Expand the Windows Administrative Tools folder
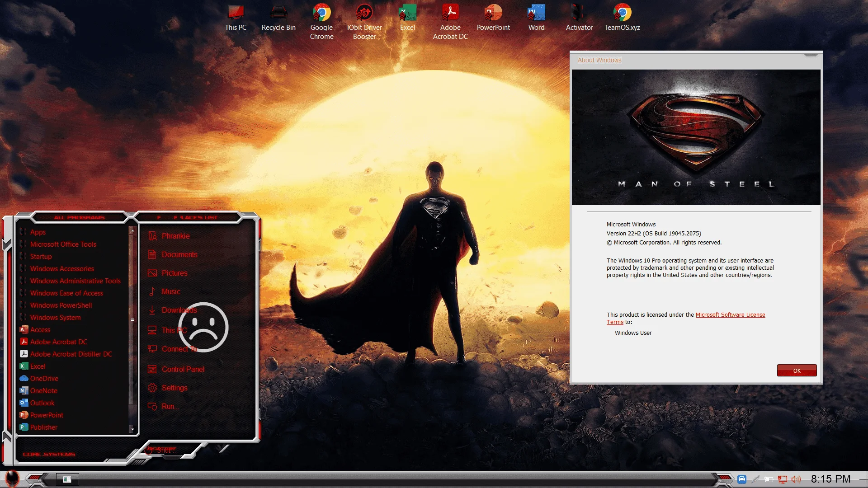 pyautogui.click(x=70, y=281)
